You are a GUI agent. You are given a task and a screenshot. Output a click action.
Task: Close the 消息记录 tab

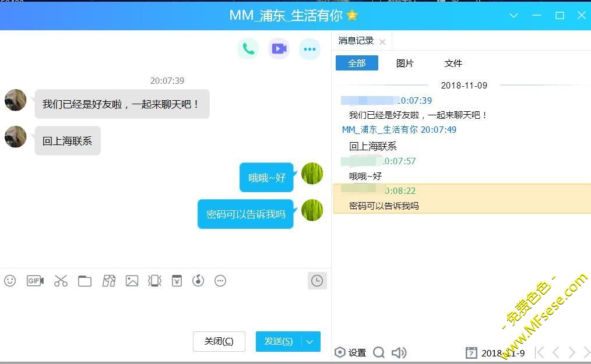(x=382, y=42)
